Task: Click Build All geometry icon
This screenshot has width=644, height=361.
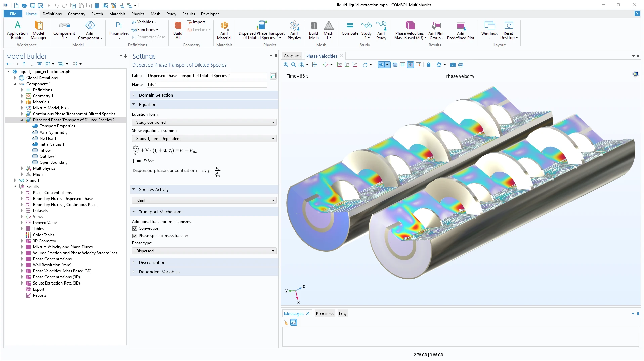Action: (x=178, y=30)
